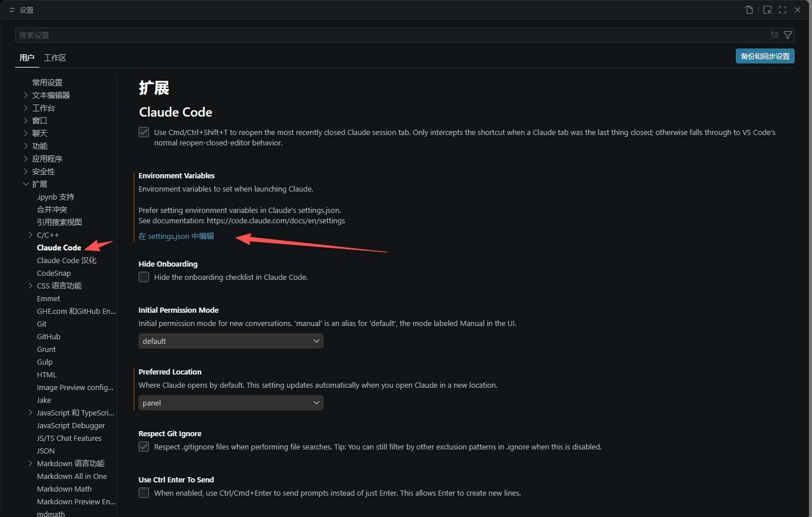Screen dimensions: 812x517
Task: Expand the Markdown 语言功能 node
Action: (x=30, y=463)
